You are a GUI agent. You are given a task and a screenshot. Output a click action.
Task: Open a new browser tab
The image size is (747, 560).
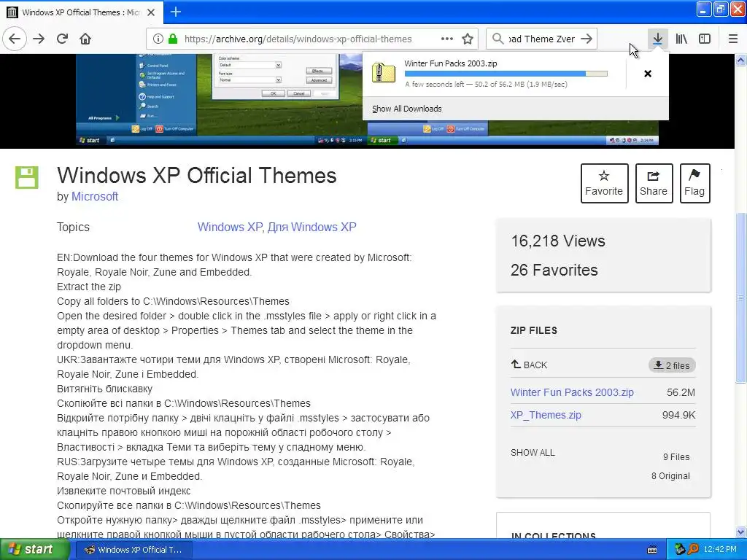pyautogui.click(x=175, y=12)
